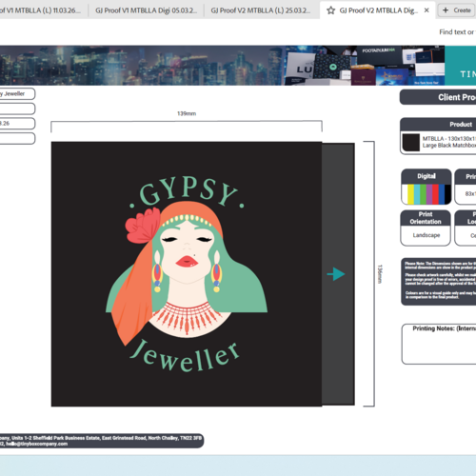Screen dimensions: 476x476
Task: Switch to GJ Proof V1 MTBLLA (L) 11.03.26 tab
Action: pyautogui.click(x=41, y=10)
